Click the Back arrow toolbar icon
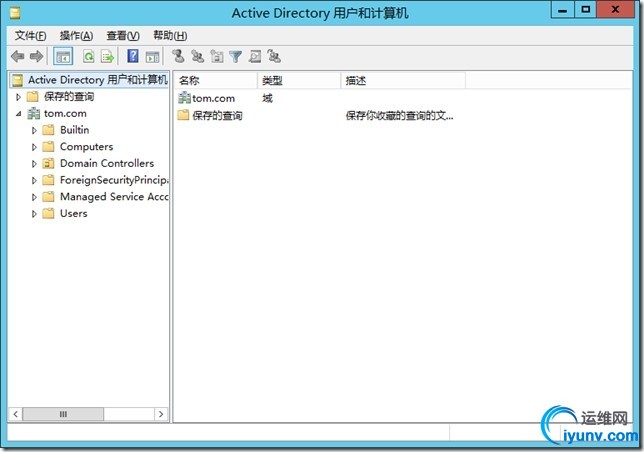644x452 pixels. pos(17,56)
